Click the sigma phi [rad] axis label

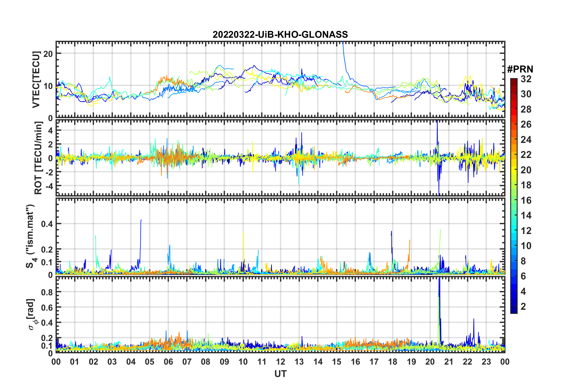(31, 314)
